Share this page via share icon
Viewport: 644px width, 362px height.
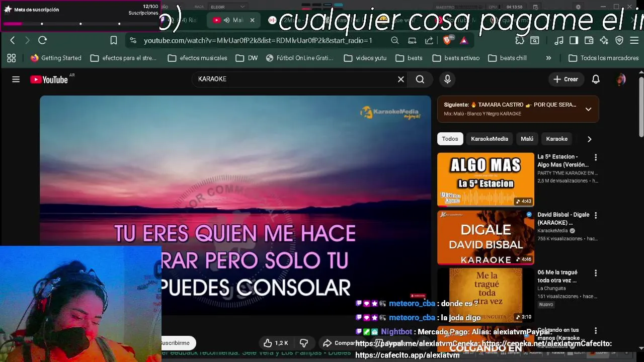(429, 40)
